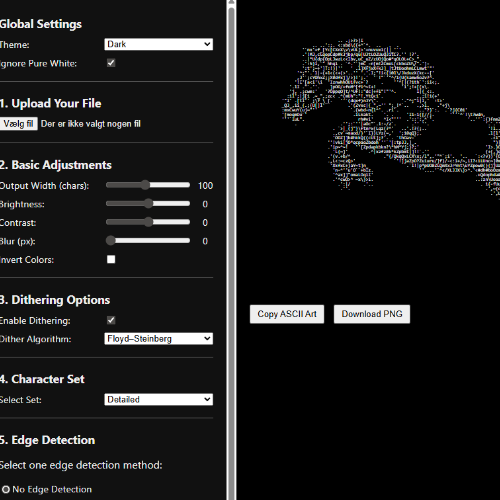Toggle the Ignore Pure White checkbox
500x500 pixels.
point(111,63)
